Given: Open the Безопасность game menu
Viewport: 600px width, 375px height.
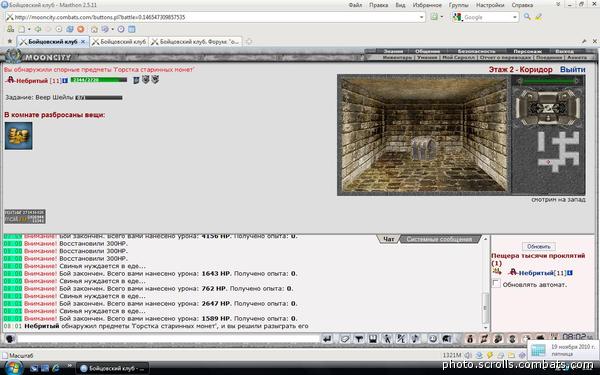Looking at the screenshot, I should point(476,51).
